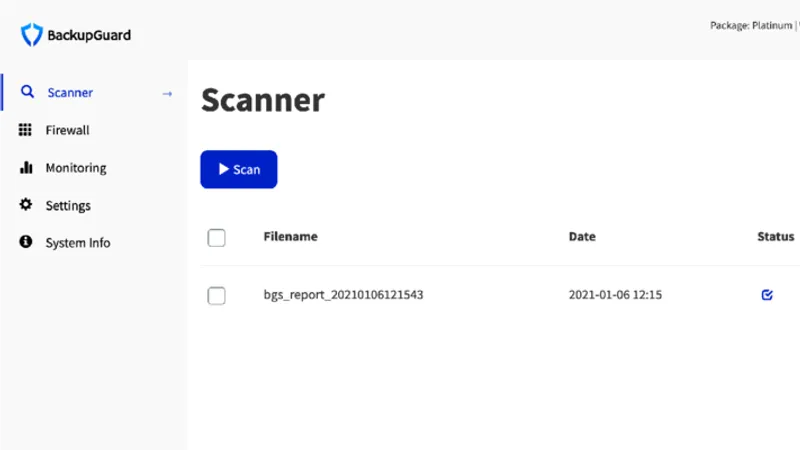Check the bgs_report_20210106121543 row checkbox
The height and width of the screenshot is (450, 800).
point(216,295)
